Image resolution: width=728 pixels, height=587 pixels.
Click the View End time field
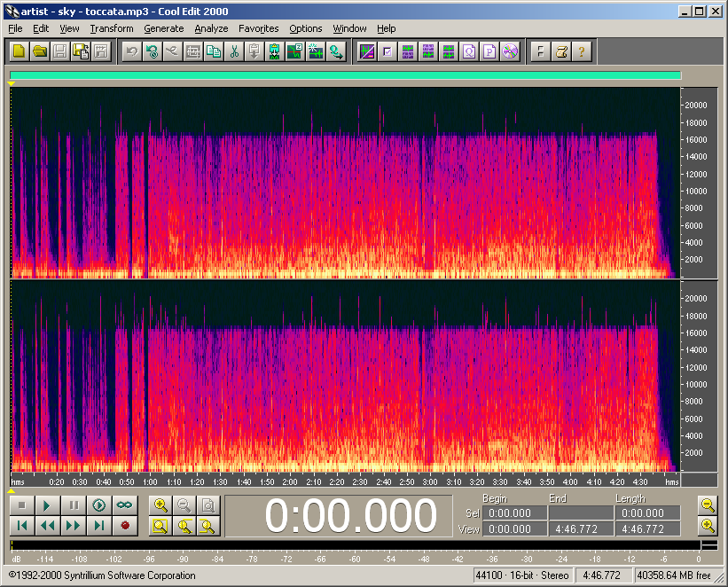coord(580,528)
